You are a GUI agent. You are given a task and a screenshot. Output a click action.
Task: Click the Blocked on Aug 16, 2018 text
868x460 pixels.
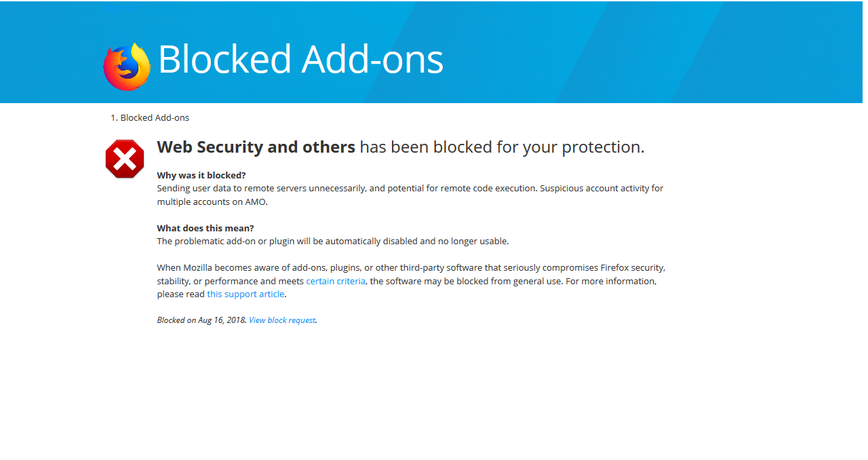[x=201, y=320]
